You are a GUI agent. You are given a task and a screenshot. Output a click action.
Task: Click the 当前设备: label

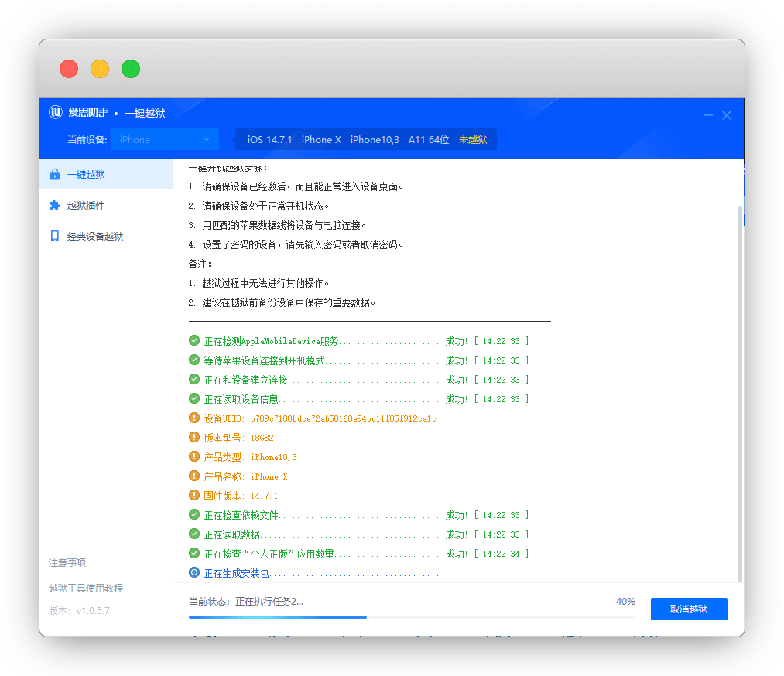pyautogui.click(x=87, y=140)
